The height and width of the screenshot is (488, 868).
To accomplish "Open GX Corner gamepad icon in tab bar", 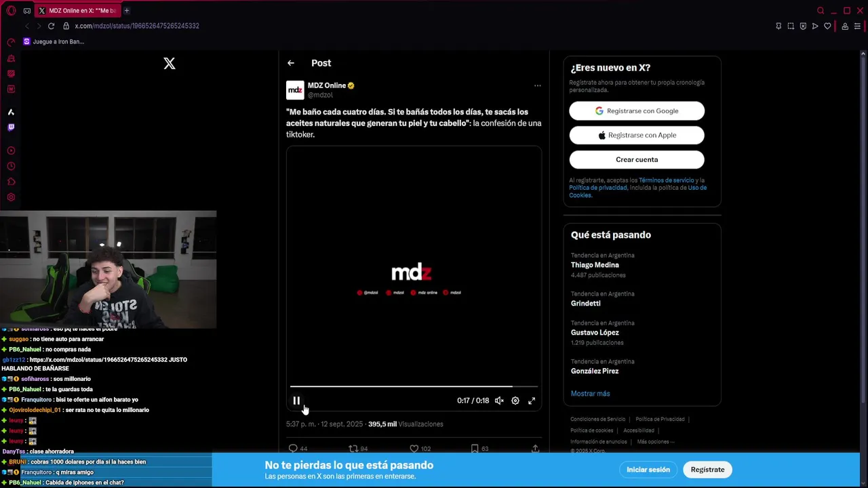I will (27, 11).
